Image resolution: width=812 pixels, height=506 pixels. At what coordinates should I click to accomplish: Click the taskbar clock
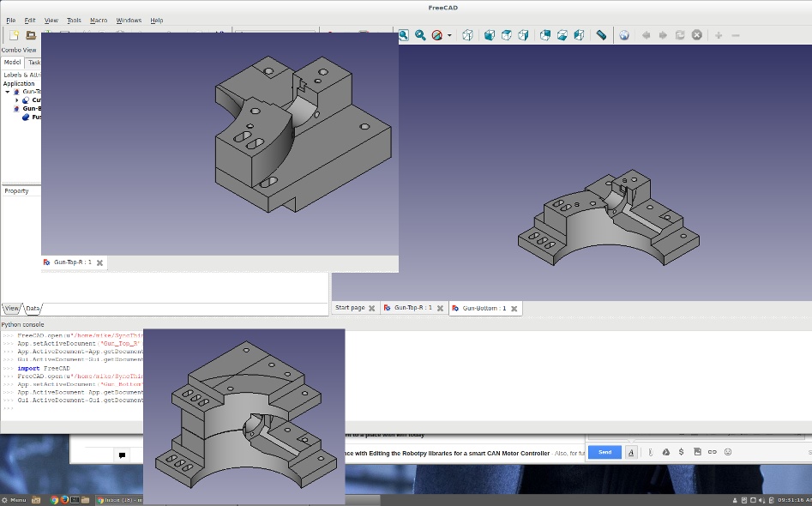tap(793, 500)
